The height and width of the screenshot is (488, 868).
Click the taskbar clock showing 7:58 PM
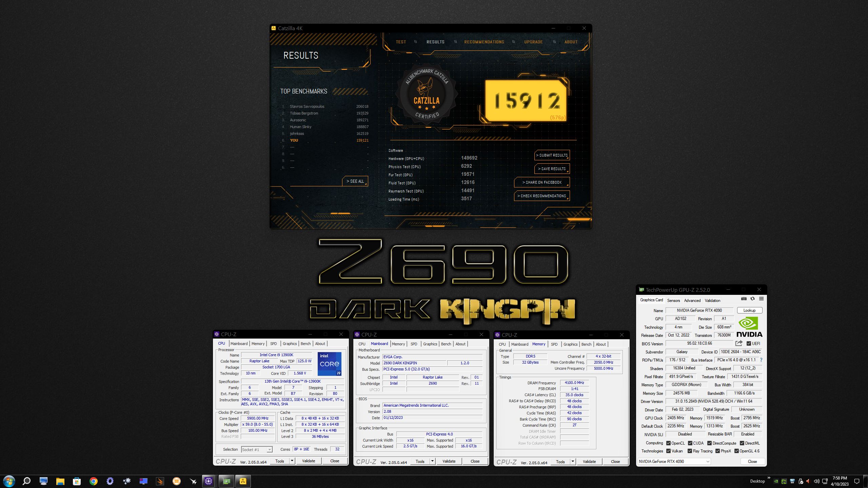pos(840,481)
